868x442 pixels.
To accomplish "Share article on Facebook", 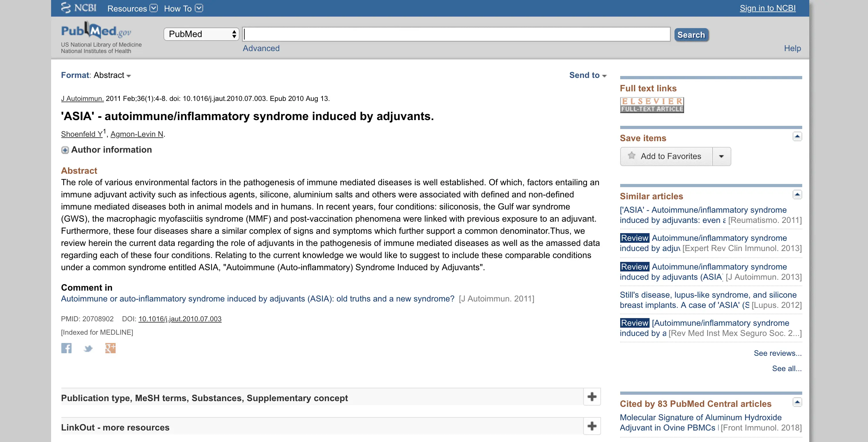I will click(x=66, y=348).
